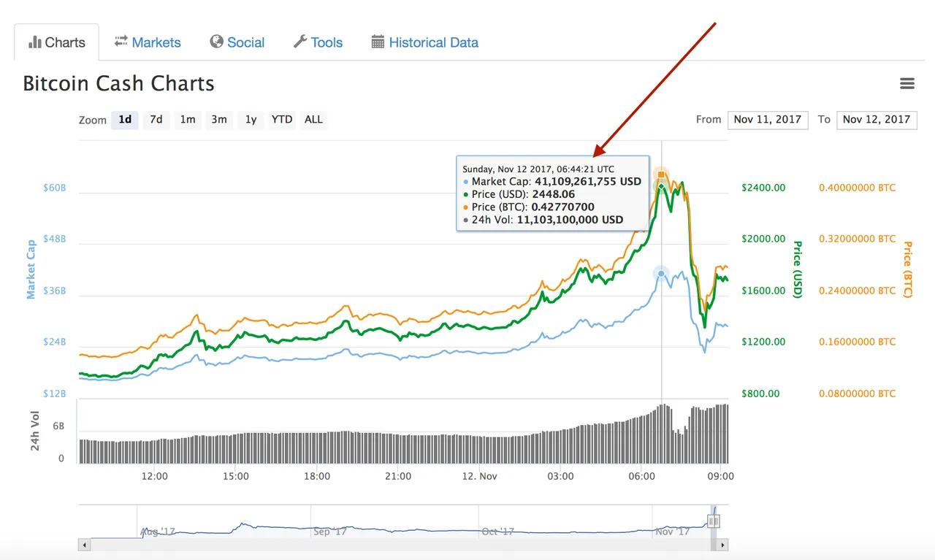The height and width of the screenshot is (560, 935).
Task: Set zoom to 1y
Action: tap(251, 120)
